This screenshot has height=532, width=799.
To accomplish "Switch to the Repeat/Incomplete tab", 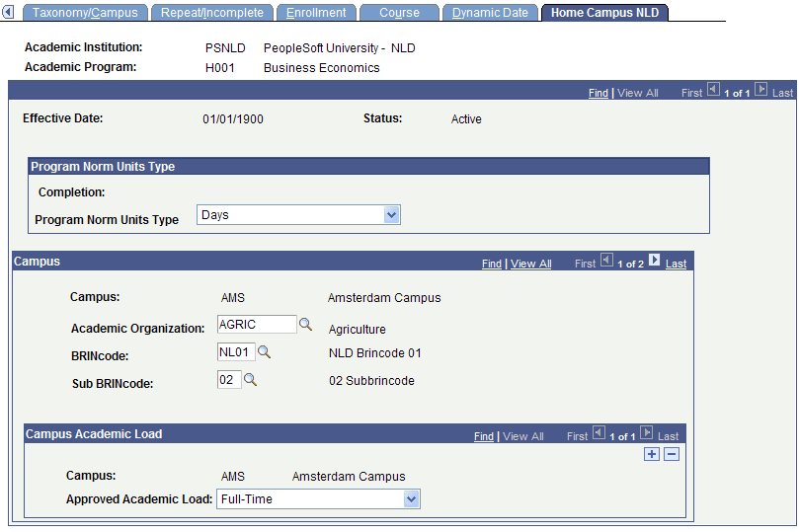I will 212,13.
